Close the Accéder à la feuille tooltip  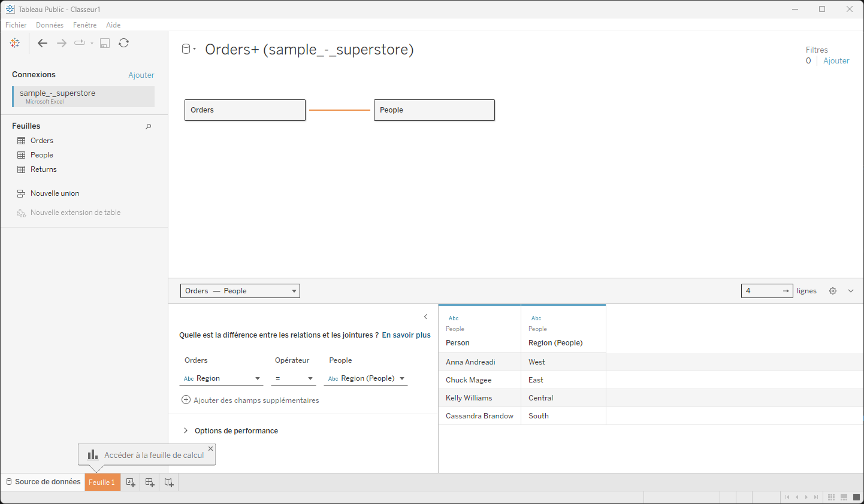tap(210, 448)
